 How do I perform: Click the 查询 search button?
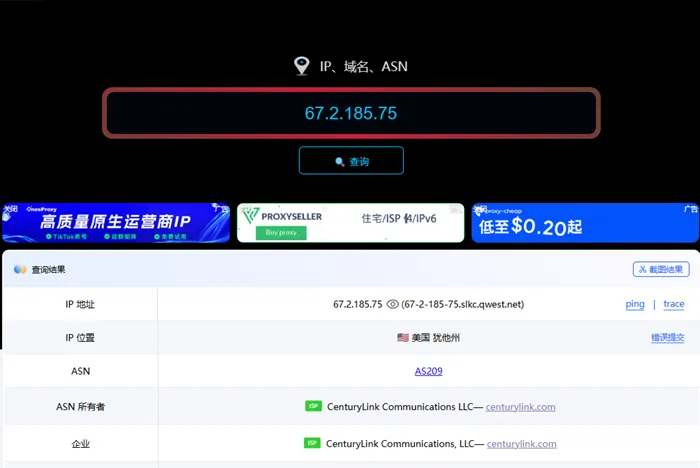coord(351,160)
